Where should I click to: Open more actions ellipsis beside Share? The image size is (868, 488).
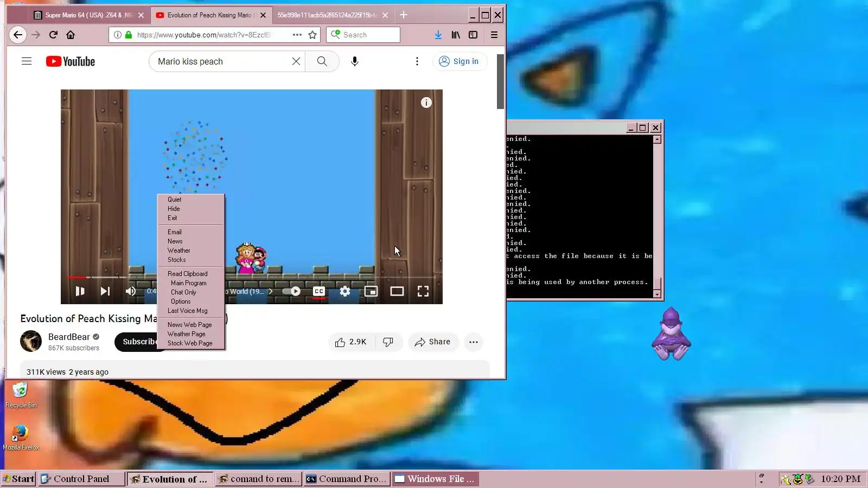(474, 342)
